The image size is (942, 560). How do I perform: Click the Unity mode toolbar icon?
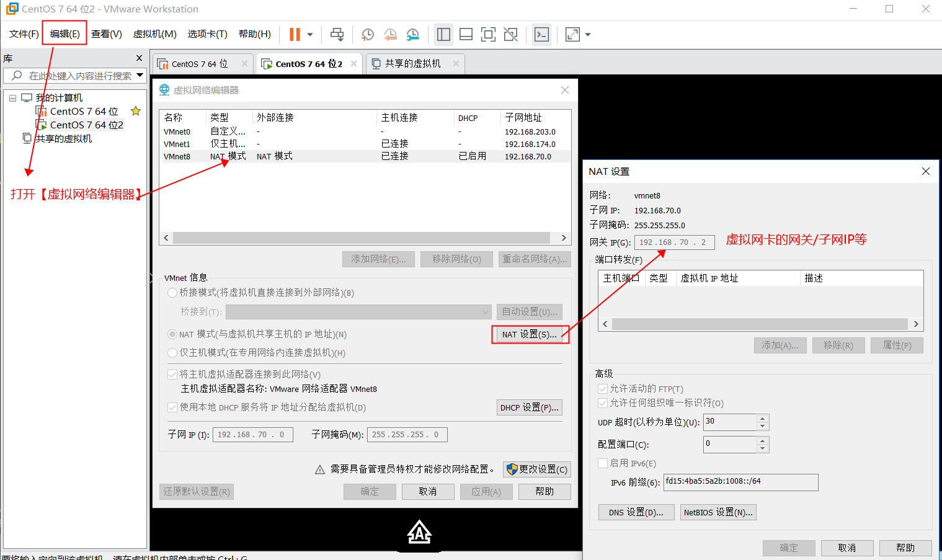(x=510, y=35)
